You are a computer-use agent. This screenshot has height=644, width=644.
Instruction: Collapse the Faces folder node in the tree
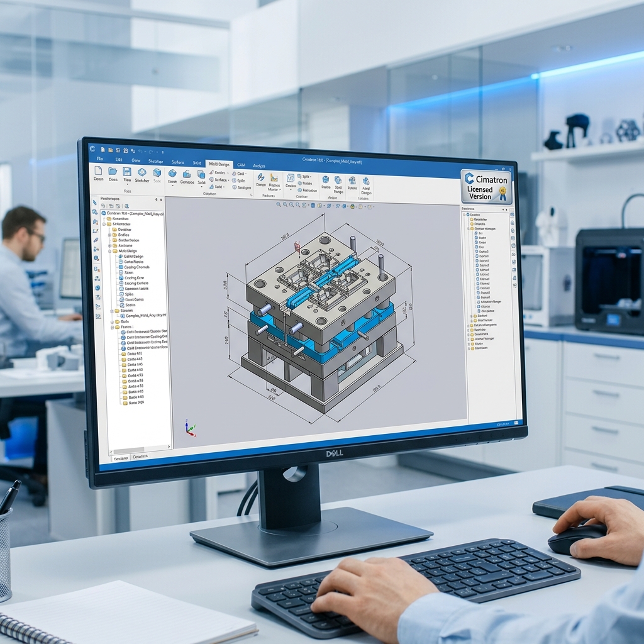tap(112, 327)
